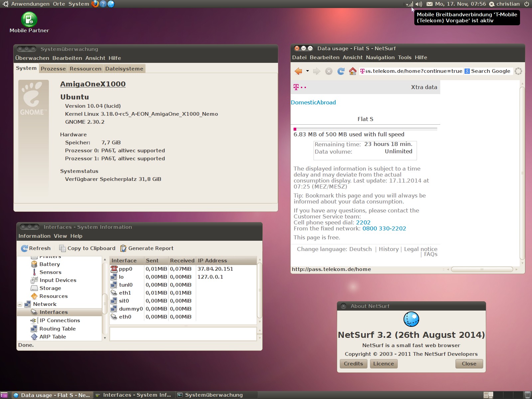This screenshot has width=532, height=399.
Task: Select Routing Table in the sidebar tree
Action: click(58, 329)
